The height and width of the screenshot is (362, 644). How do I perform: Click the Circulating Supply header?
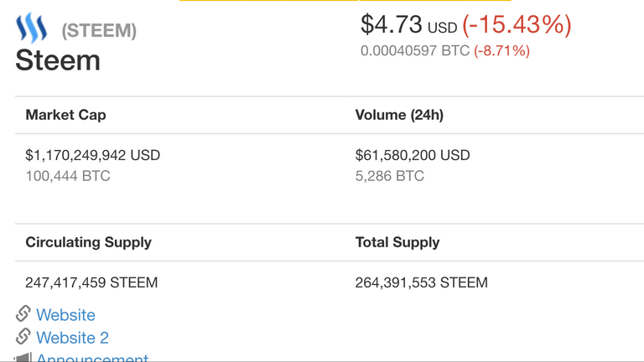pos(88,242)
